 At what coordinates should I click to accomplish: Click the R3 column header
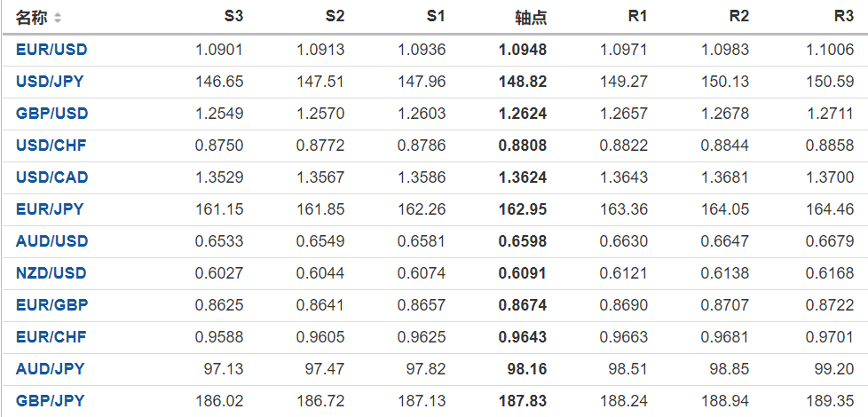pyautogui.click(x=844, y=17)
